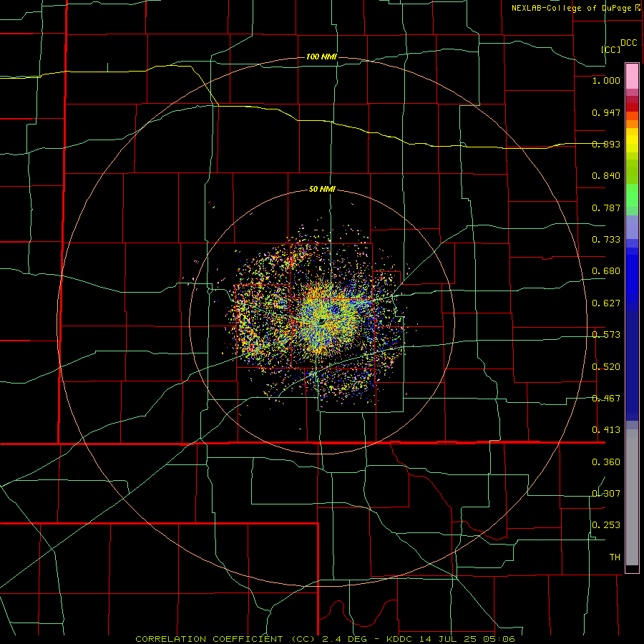
Task: Pick the orange segment of the color bar
Action: (632, 124)
